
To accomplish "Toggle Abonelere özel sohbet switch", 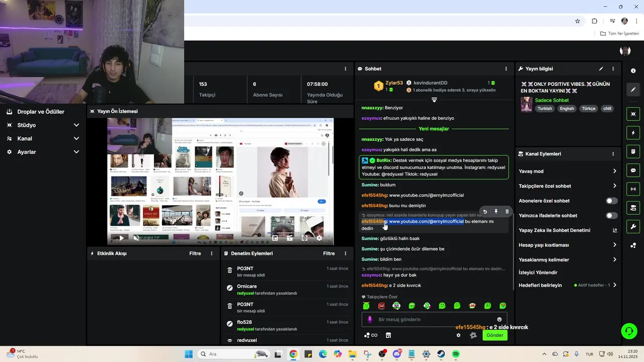I will point(611,201).
